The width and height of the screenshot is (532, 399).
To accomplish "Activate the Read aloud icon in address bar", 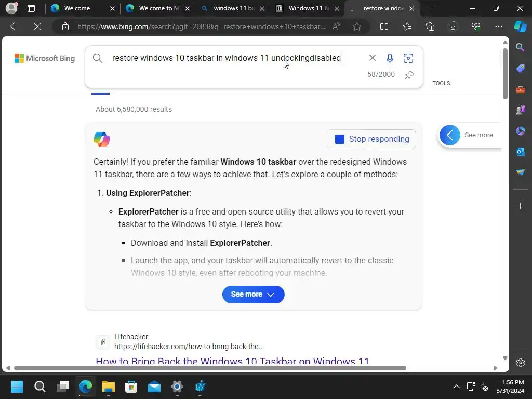I will pyautogui.click(x=336, y=26).
